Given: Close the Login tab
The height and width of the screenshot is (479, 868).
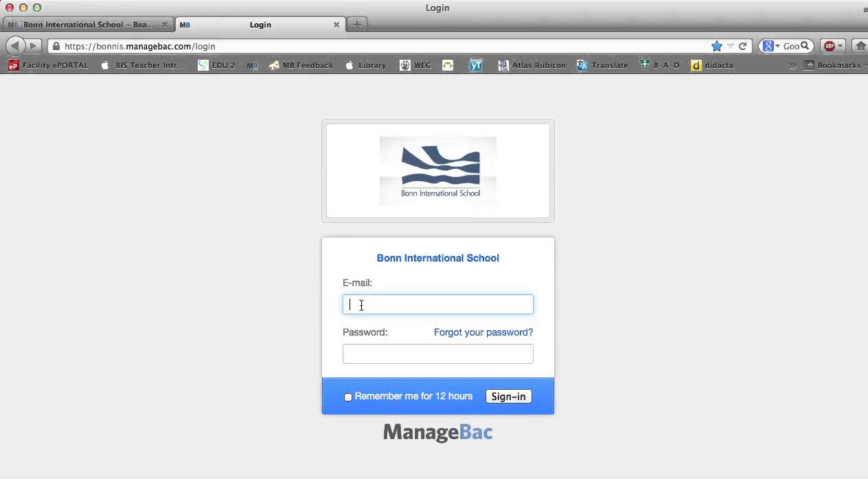Looking at the screenshot, I should 336,25.
